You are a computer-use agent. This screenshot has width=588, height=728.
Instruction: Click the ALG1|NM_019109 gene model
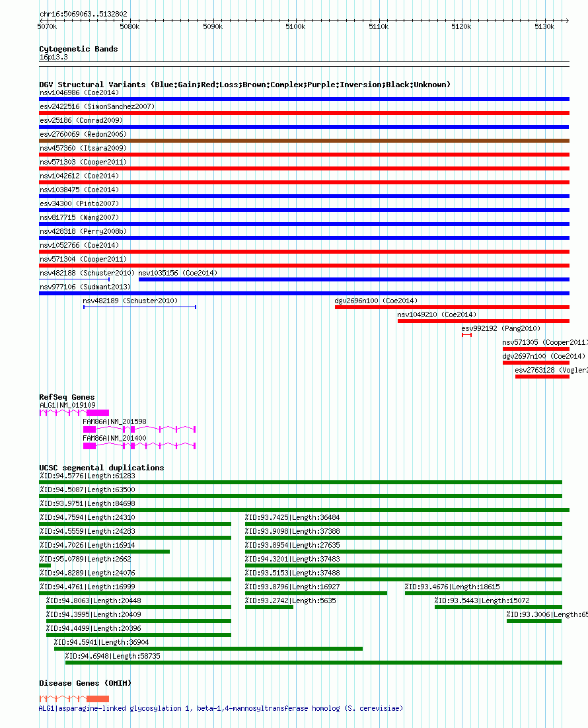point(74,413)
